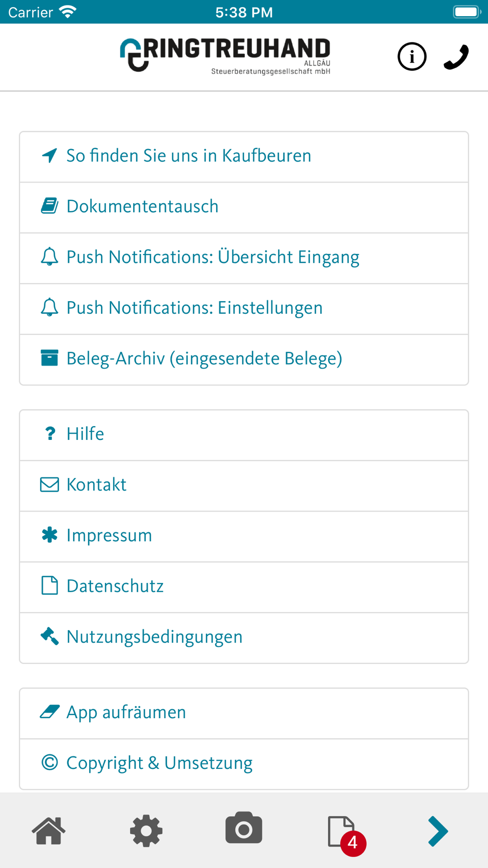Open settings gear in bottom bar
This screenshot has height=868, width=488.
click(146, 830)
